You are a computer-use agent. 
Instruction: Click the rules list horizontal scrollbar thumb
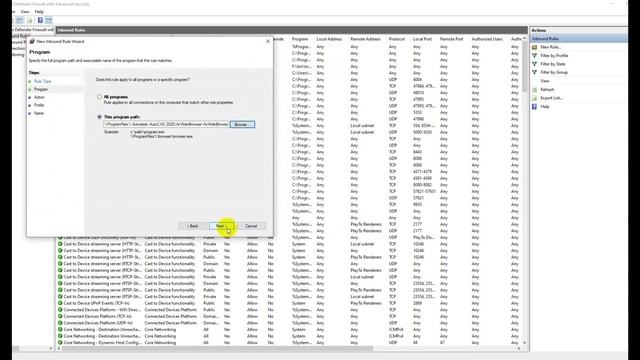218,349
